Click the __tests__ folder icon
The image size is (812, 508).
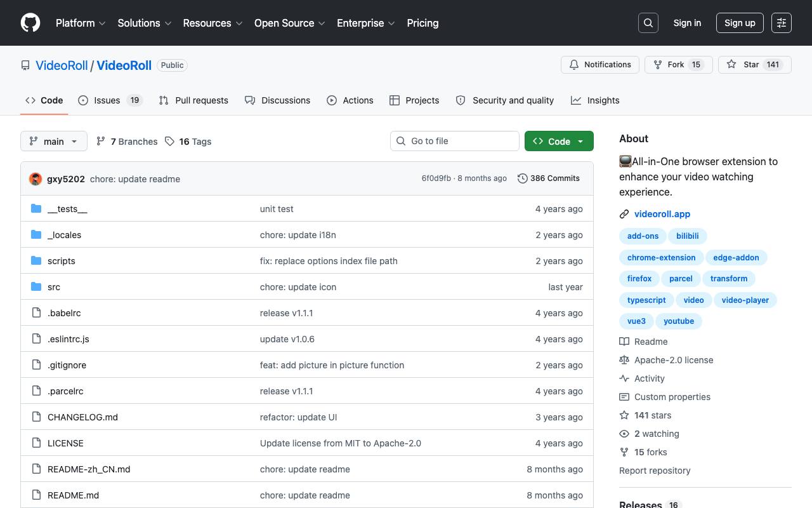click(x=36, y=209)
